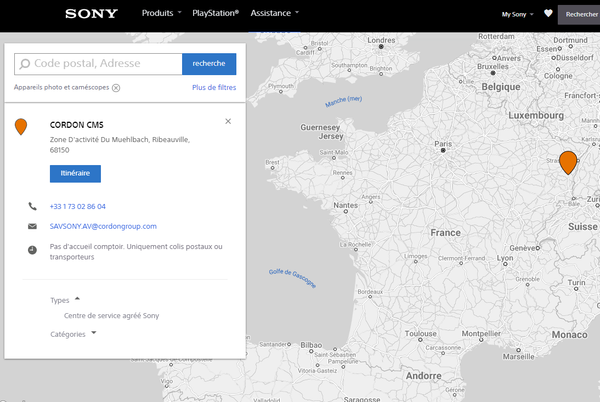Close the CORDON CMS details card

228,121
